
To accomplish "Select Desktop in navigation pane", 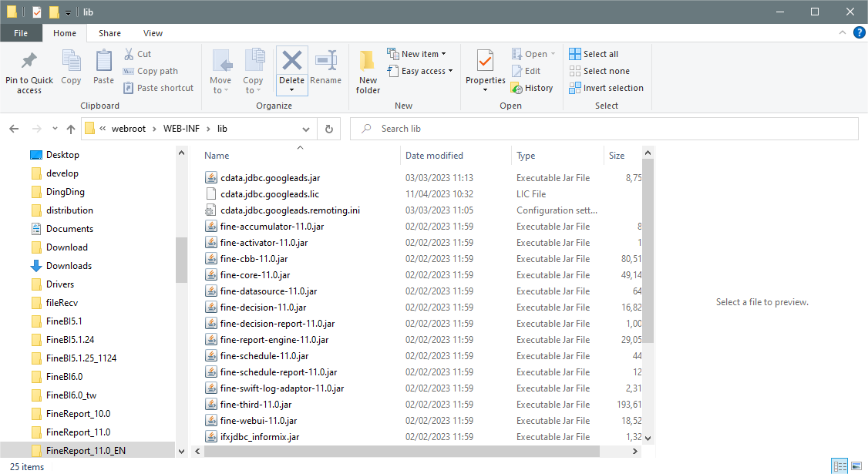I will pos(62,154).
